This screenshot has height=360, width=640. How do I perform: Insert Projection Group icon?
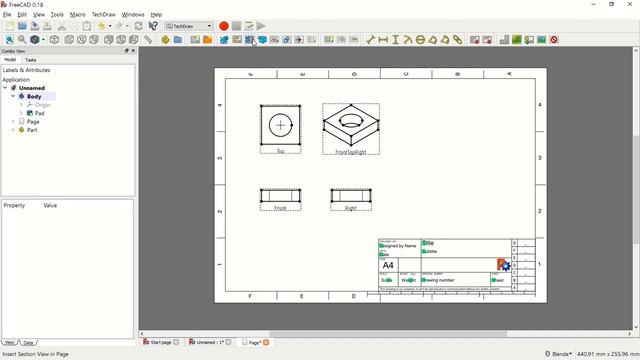237,40
